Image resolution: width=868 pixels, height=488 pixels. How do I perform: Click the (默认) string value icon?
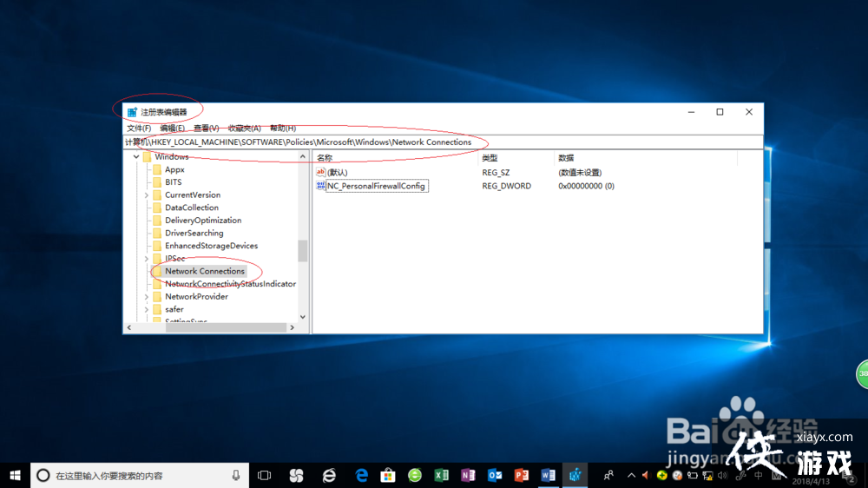click(320, 172)
